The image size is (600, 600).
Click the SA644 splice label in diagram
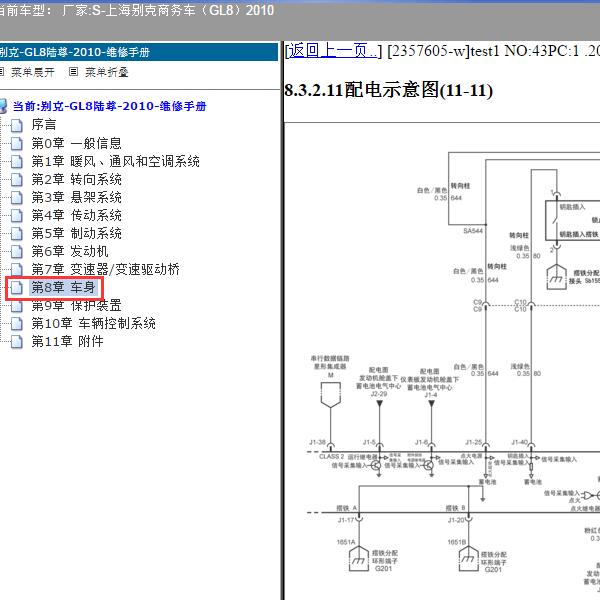(x=473, y=231)
